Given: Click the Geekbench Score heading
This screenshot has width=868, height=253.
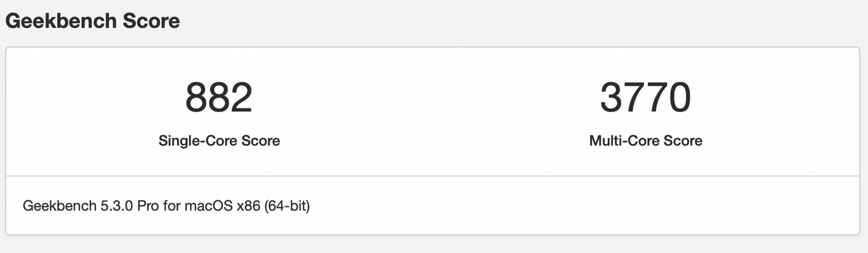Looking at the screenshot, I should tap(93, 21).
